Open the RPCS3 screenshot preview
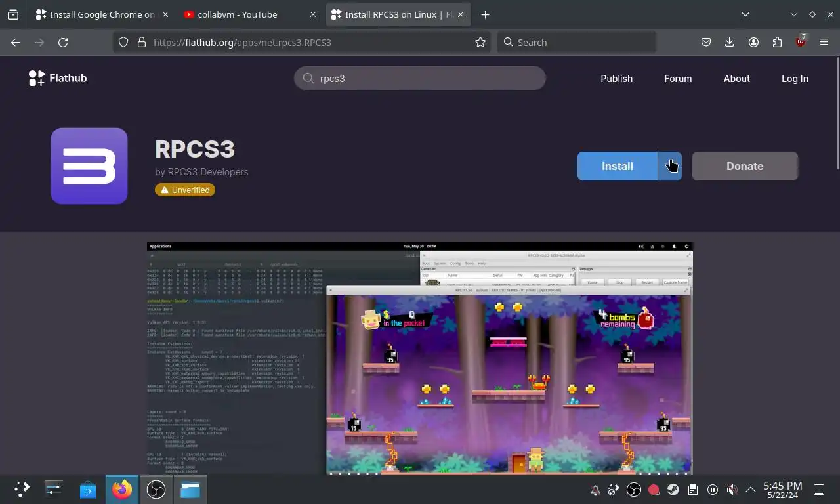Screen dimensions: 840x504 pyautogui.click(x=420, y=358)
